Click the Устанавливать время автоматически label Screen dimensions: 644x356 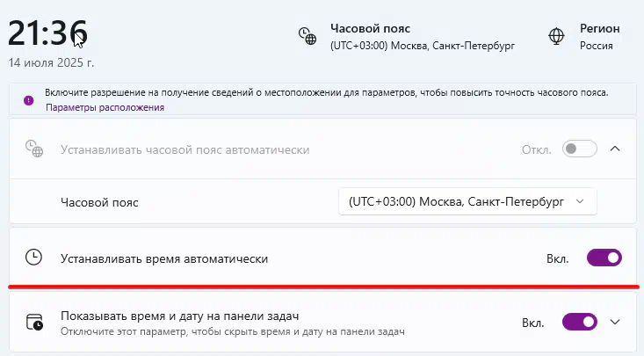[x=164, y=259]
